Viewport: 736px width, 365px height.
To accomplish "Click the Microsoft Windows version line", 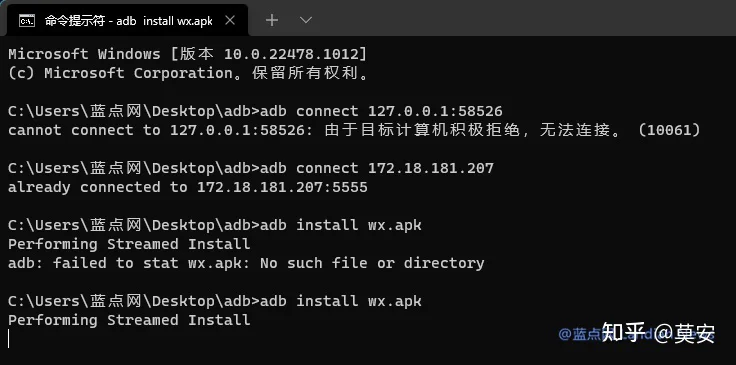I will [x=187, y=54].
